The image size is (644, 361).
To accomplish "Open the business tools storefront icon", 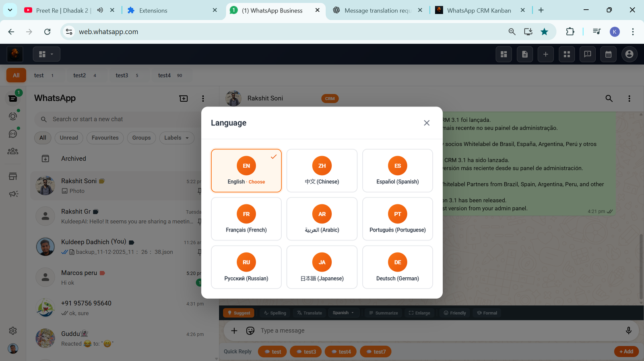I will pyautogui.click(x=13, y=176).
